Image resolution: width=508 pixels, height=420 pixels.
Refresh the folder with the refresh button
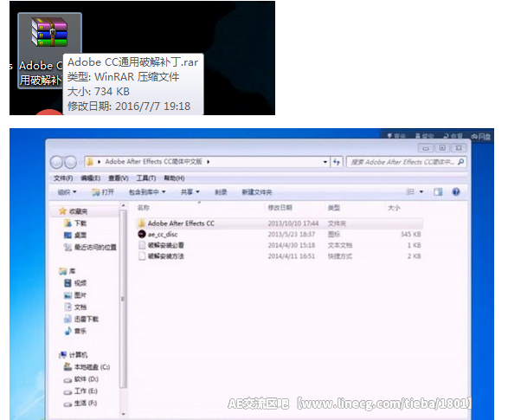[337, 162]
